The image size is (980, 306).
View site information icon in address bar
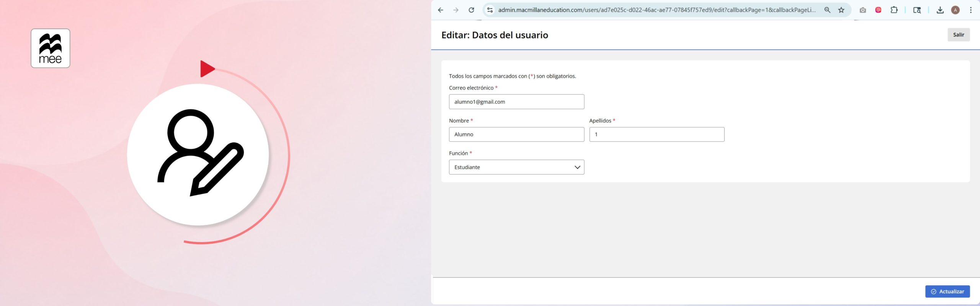coord(490,10)
